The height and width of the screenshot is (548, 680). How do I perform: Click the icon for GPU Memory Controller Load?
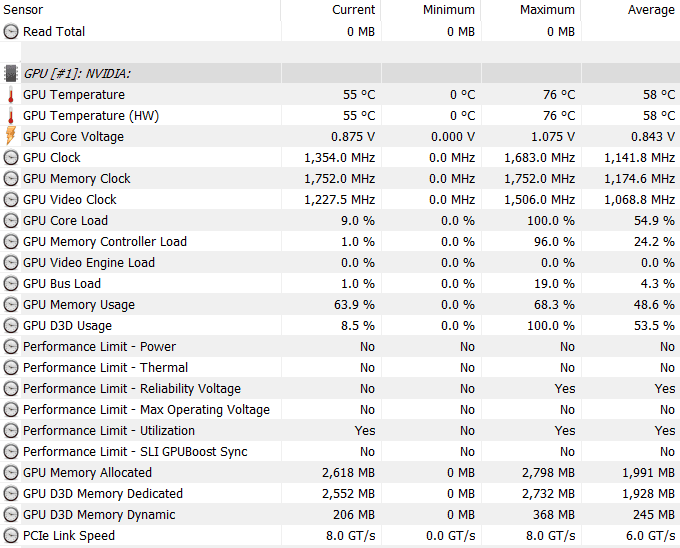click(11, 241)
